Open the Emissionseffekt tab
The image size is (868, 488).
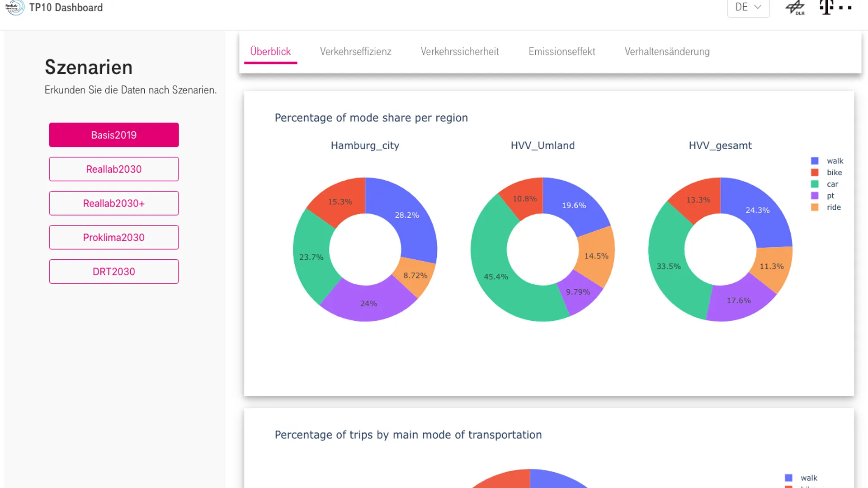coord(562,52)
